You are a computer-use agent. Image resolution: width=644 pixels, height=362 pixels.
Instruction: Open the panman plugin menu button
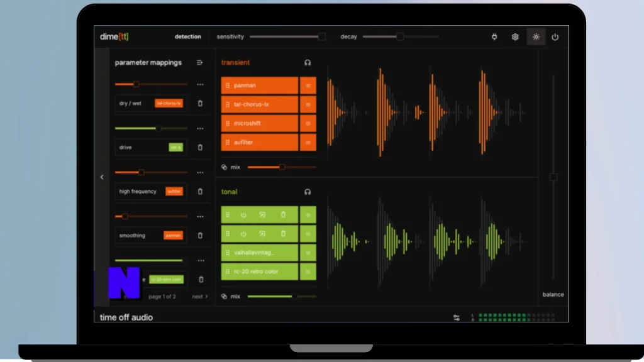point(308,85)
